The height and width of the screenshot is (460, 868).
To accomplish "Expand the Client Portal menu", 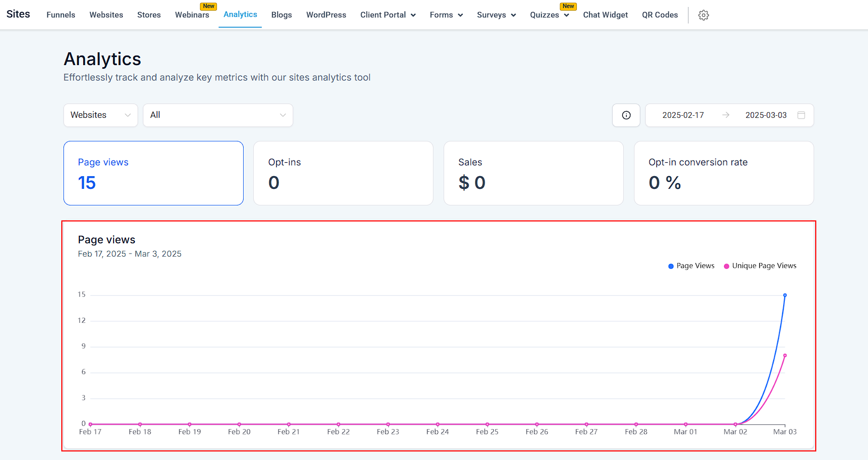I will (x=388, y=15).
